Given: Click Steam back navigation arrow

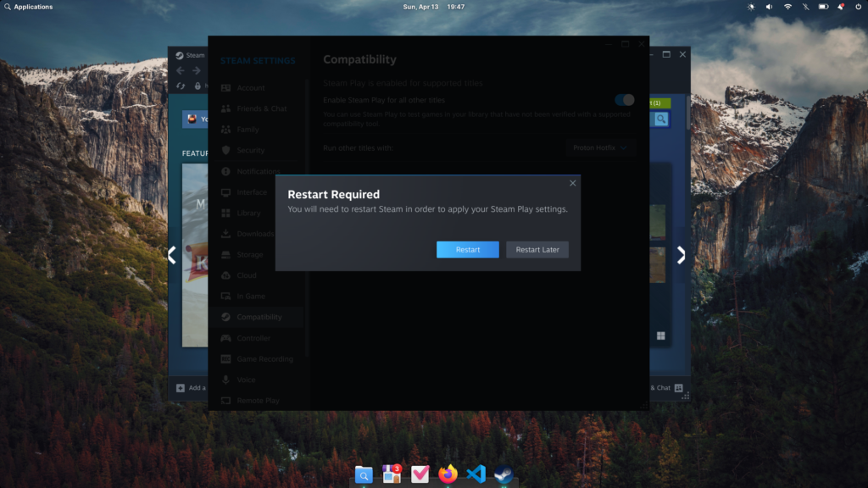Looking at the screenshot, I should pyautogui.click(x=181, y=71).
